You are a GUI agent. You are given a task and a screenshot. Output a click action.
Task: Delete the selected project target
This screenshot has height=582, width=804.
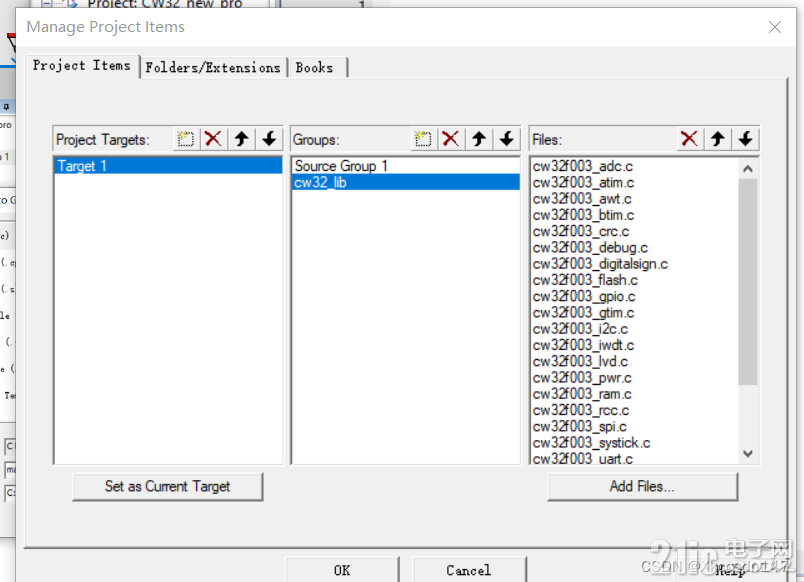(x=213, y=139)
